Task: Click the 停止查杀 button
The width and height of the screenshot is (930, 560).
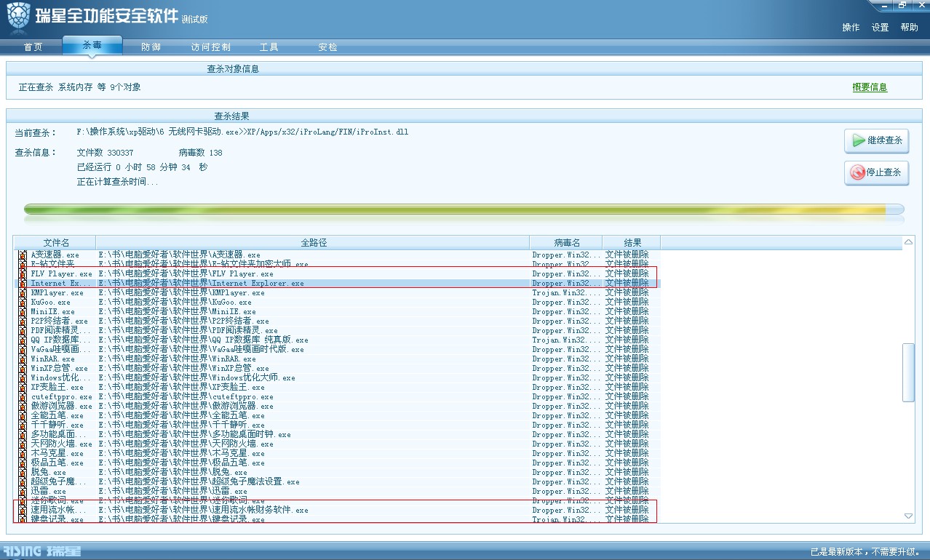Action: click(877, 172)
